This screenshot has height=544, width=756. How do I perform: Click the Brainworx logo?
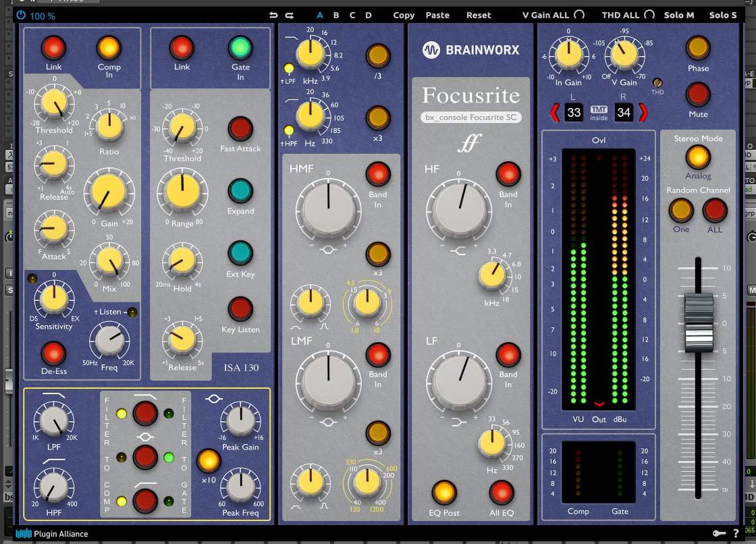coord(470,50)
